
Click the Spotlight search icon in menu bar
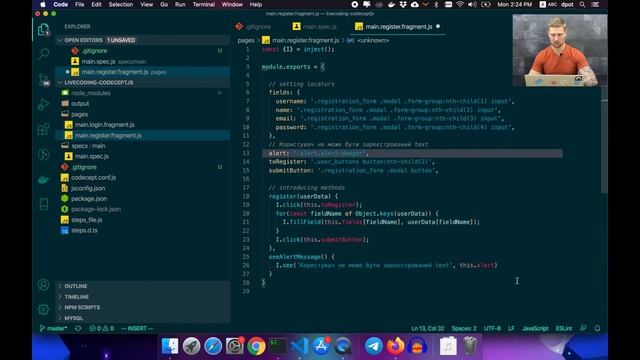(582, 4)
